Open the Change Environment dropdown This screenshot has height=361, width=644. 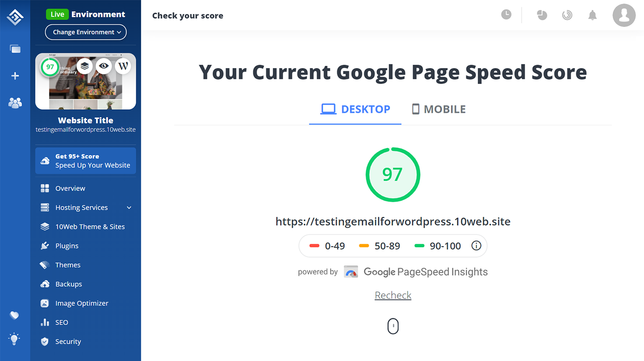click(86, 32)
